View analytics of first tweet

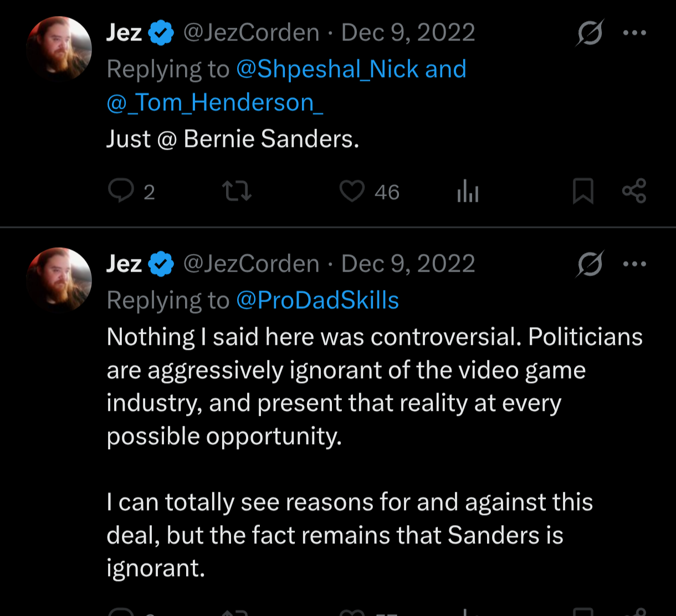(468, 192)
